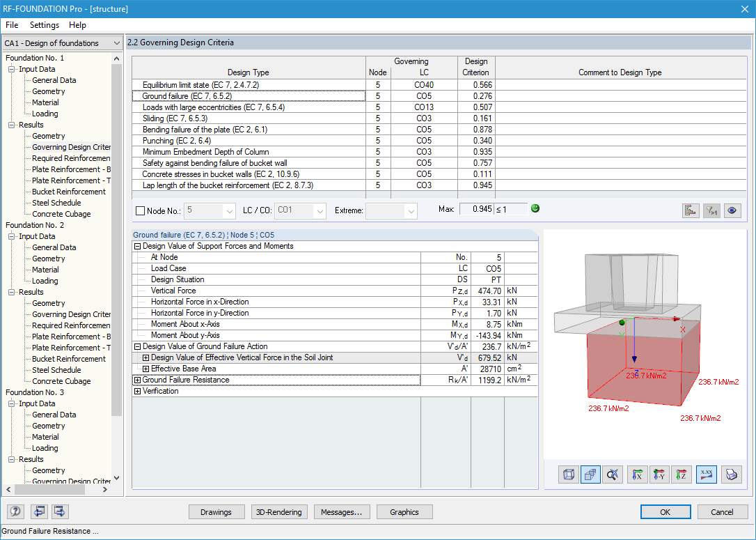Screen dimensions: 756x540
Task: Click the tree vertical scrollbar up arrow
Action: click(x=116, y=59)
